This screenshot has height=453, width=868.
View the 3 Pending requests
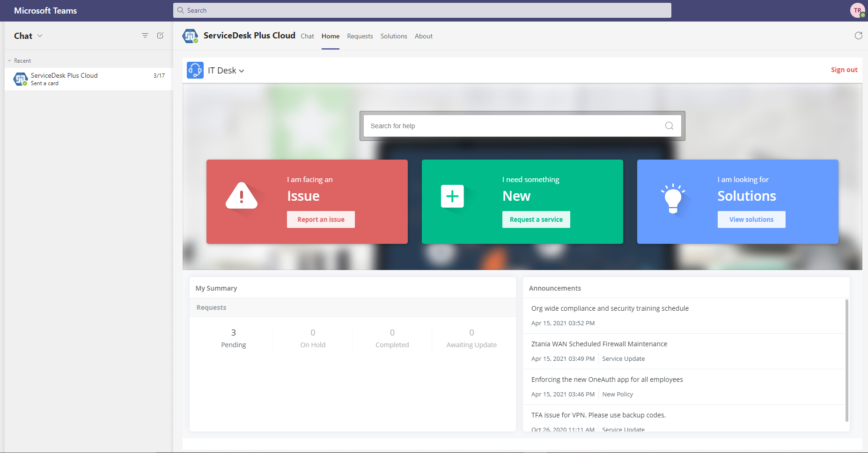[x=233, y=338]
